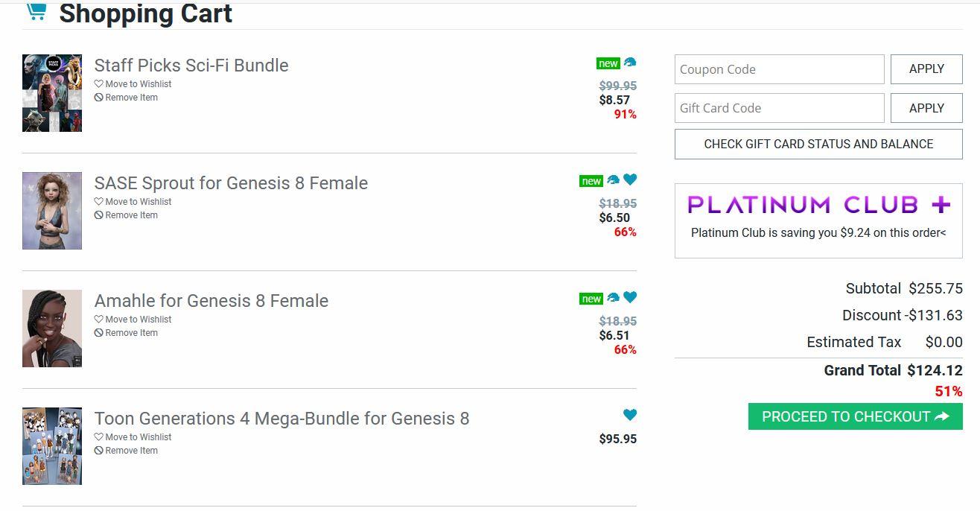The image size is (980, 511).
Task: Click dolphin icon on Staff Picks bundle
Action: 630,63
